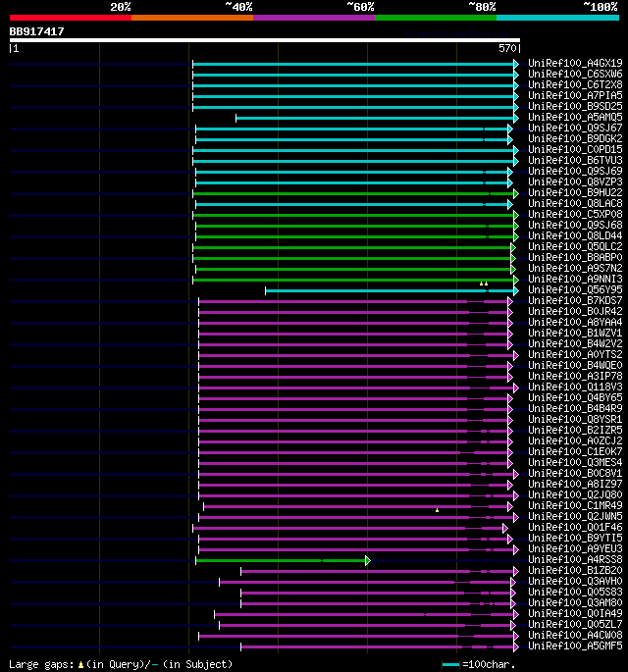628x672 pixels.
Task: Click the UniRef100_A4GX19 hit label
Action: [x=575, y=63]
